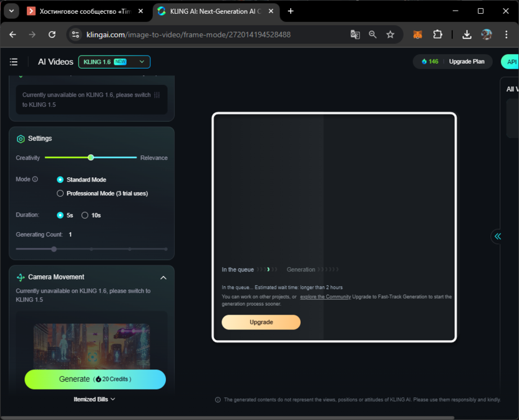Click the Upgrade Plan button
This screenshot has height=420, width=519.
[467, 62]
